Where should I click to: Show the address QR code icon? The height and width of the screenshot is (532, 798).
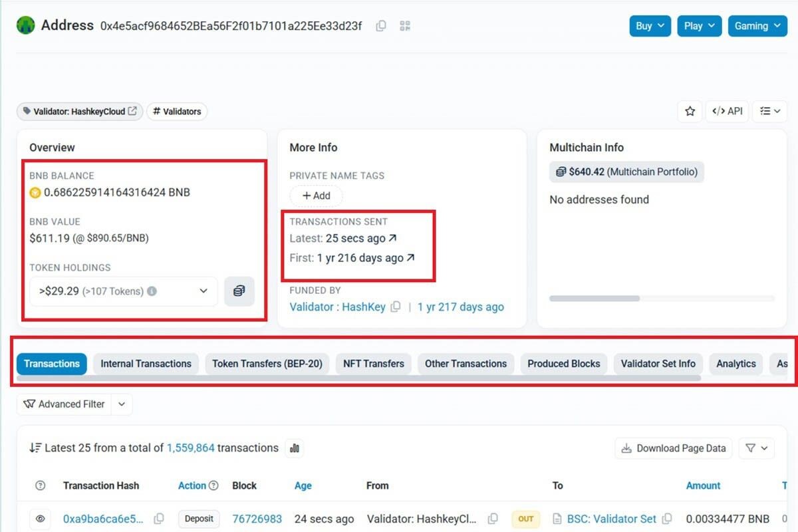pos(404,25)
